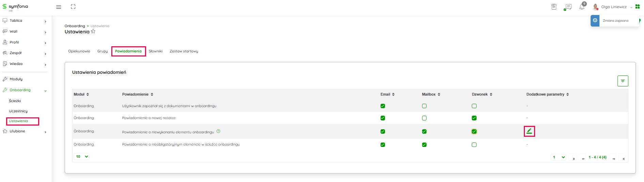Enable Dzwonek for nieobligatoryjnym elemencie row
The height and width of the screenshot is (182, 644).
[x=474, y=145]
